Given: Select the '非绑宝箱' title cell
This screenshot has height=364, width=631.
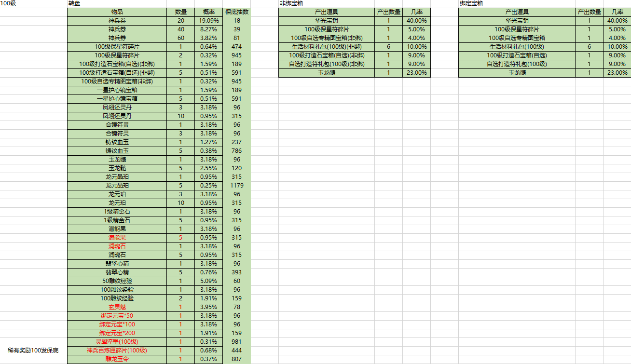Looking at the screenshot, I should click(x=326, y=3).
